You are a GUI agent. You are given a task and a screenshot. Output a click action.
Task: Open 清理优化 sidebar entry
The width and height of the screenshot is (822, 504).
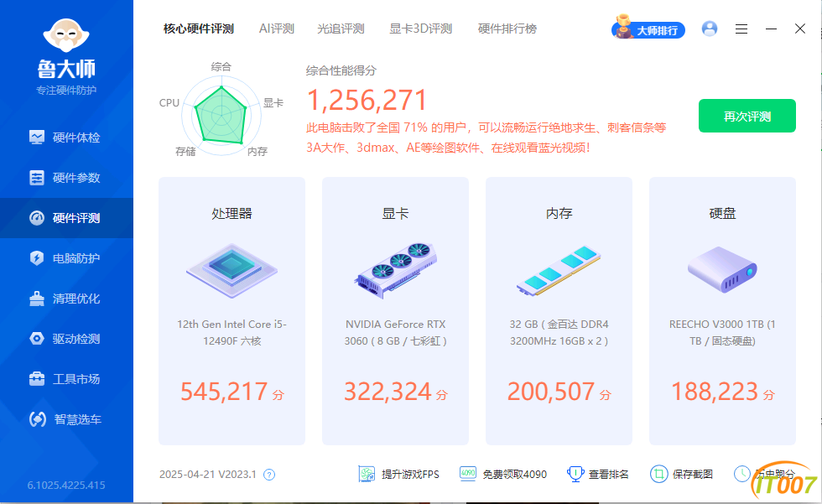(x=66, y=299)
